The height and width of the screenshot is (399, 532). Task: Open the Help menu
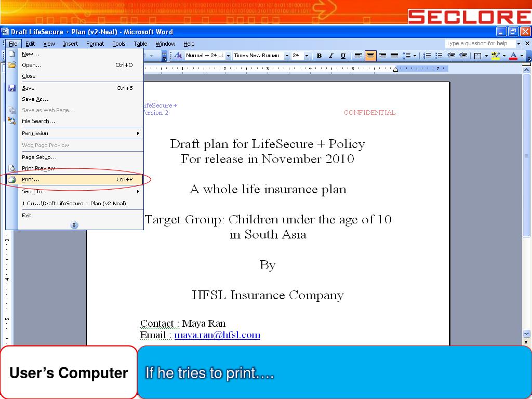click(x=189, y=44)
